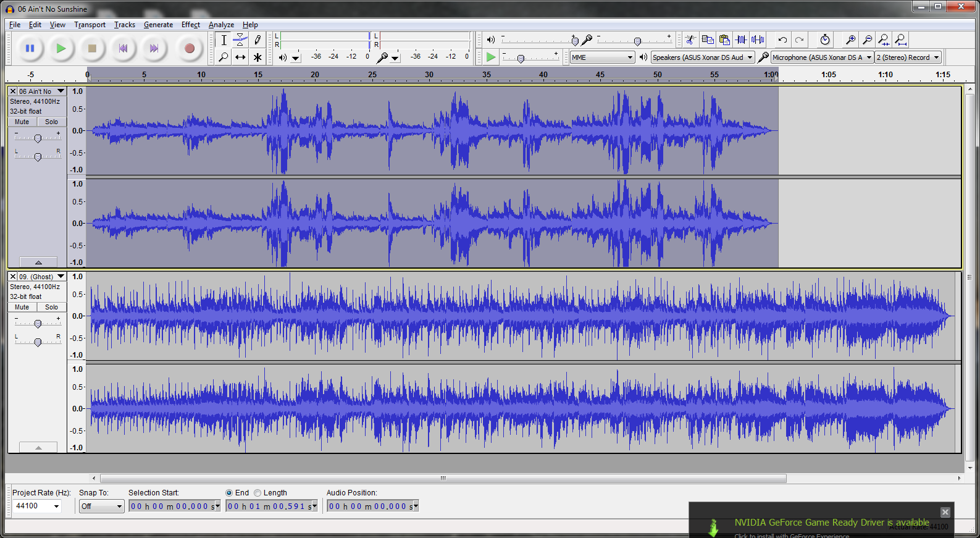
Task: Click the red Record button
Action: click(190, 48)
